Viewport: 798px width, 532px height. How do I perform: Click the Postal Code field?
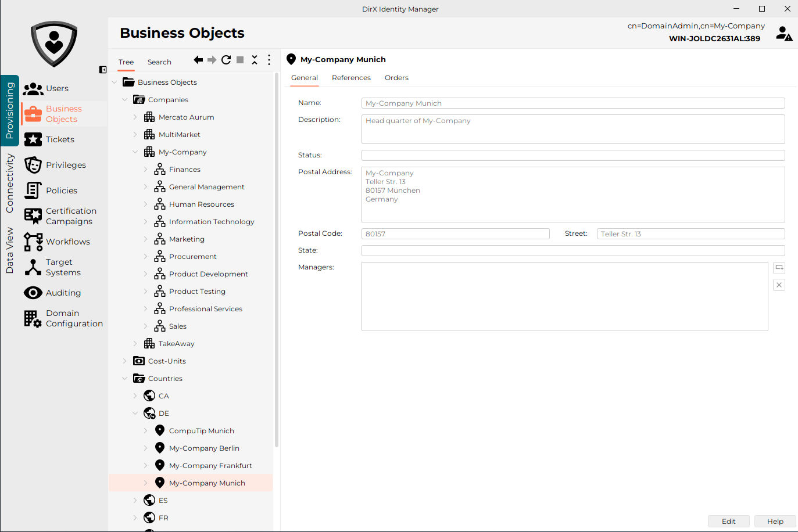(456, 233)
